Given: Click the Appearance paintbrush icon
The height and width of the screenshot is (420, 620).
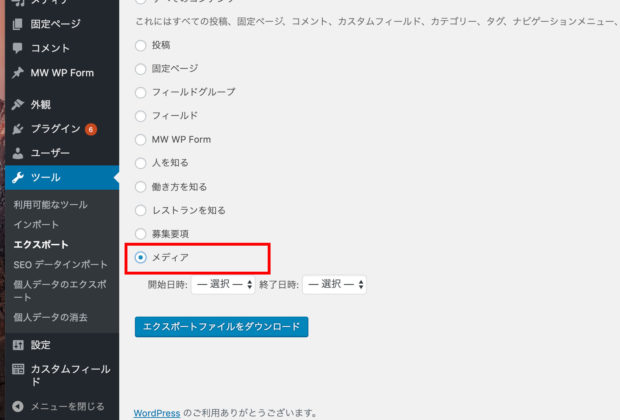Looking at the screenshot, I should click(18, 104).
